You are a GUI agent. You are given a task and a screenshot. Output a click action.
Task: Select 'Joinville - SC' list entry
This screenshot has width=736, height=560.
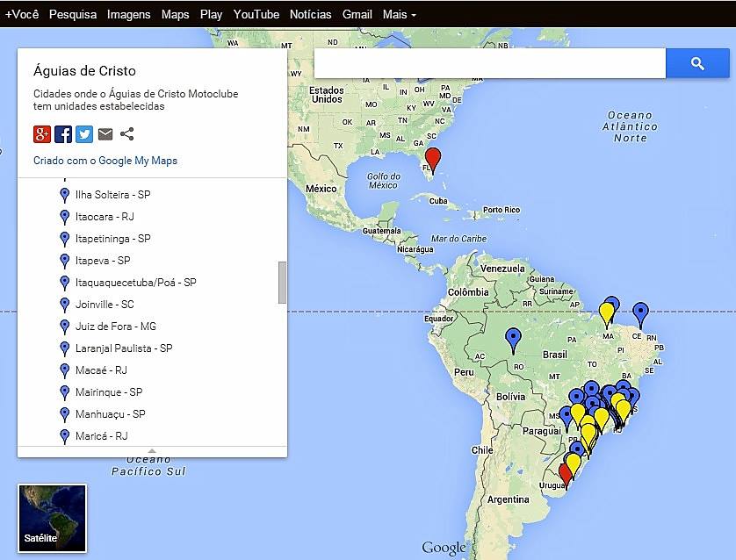(105, 305)
